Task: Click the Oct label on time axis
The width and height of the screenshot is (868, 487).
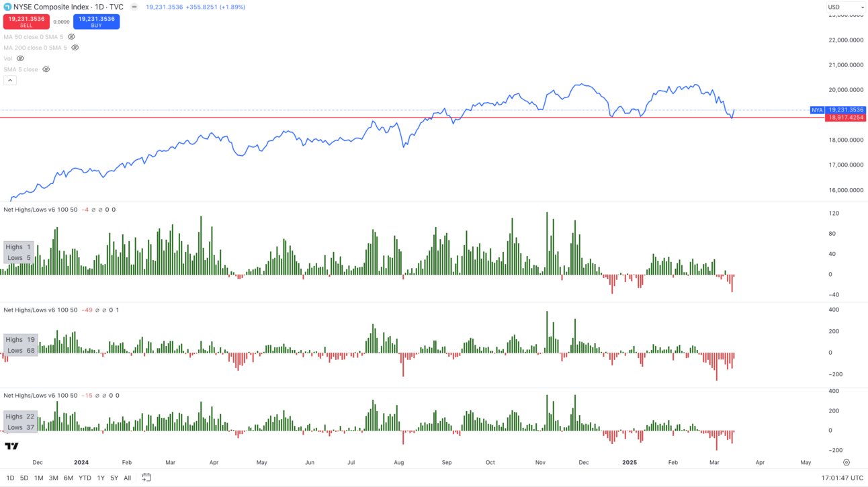Action: coord(490,463)
